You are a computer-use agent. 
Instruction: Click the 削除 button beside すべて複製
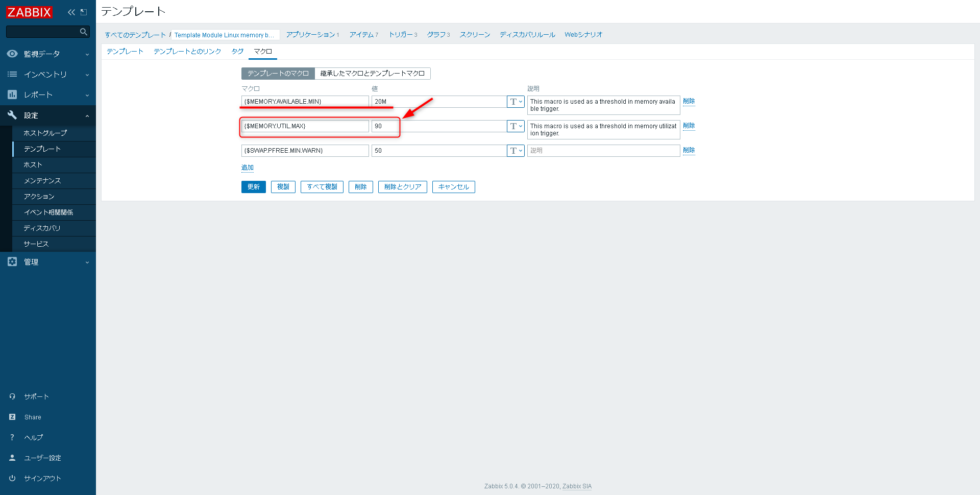pos(361,187)
